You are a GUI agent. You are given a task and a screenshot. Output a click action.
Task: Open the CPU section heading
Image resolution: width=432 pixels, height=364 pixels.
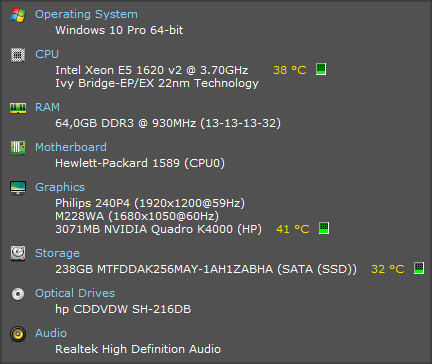pos(47,54)
